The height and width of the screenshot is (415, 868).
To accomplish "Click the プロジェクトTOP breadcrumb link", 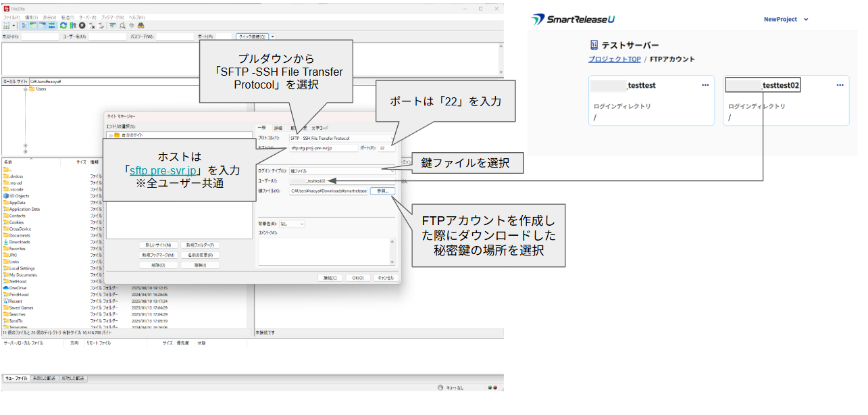I will click(x=614, y=59).
